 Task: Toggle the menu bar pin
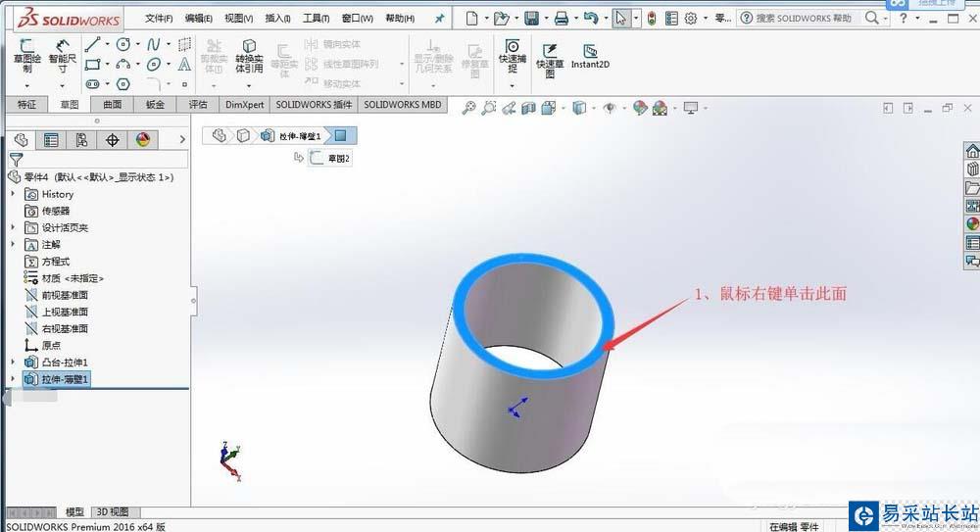(440, 19)
